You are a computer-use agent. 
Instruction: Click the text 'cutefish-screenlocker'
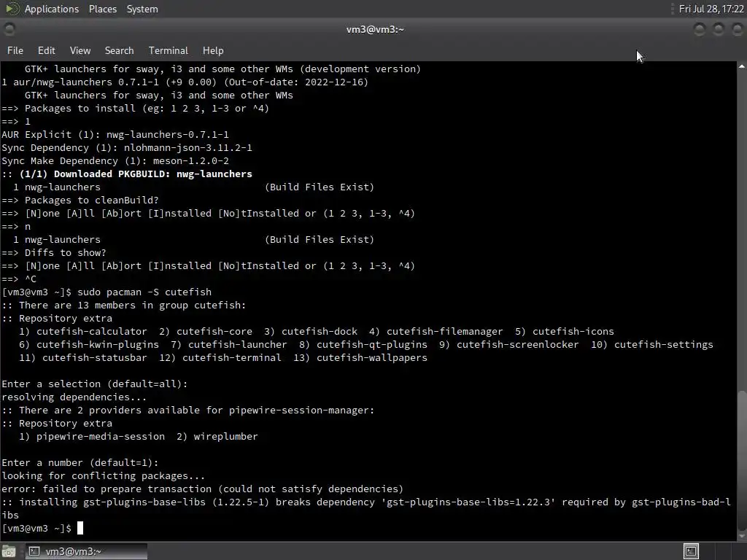pyautogui.click(x=517, y=344)
